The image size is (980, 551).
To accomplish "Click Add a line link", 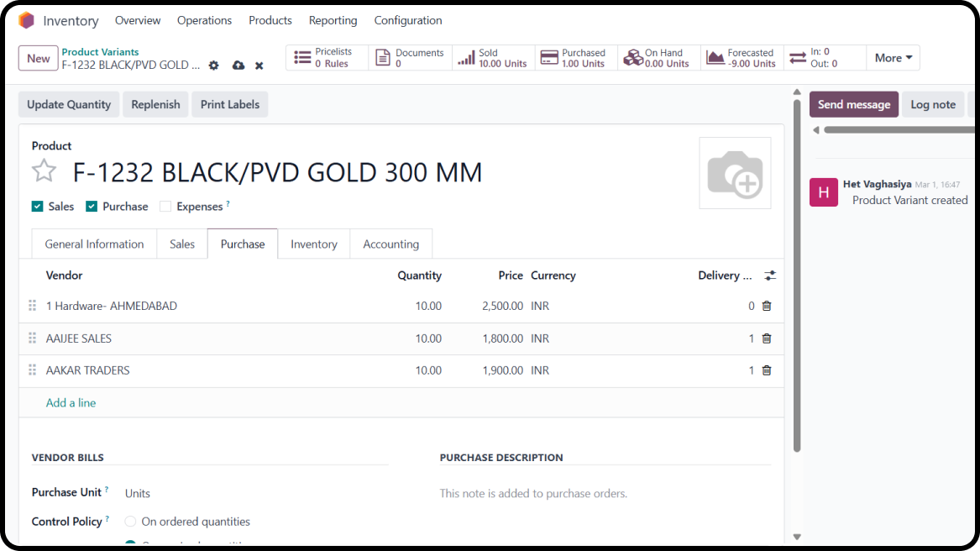I will 71,403.
